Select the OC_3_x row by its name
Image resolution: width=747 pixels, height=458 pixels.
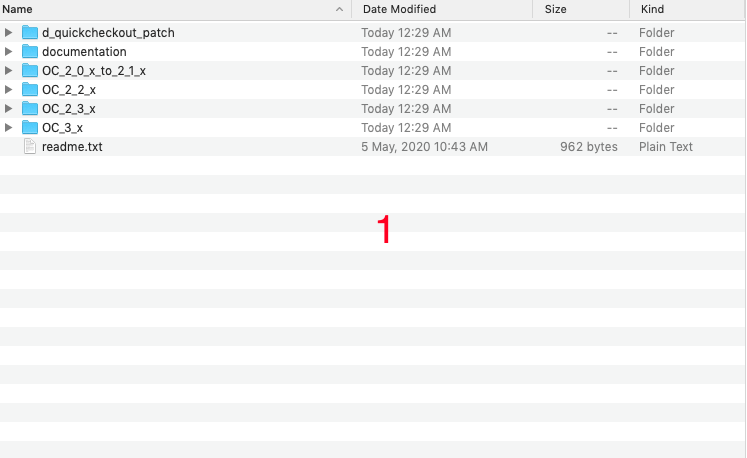coord(62,128)
